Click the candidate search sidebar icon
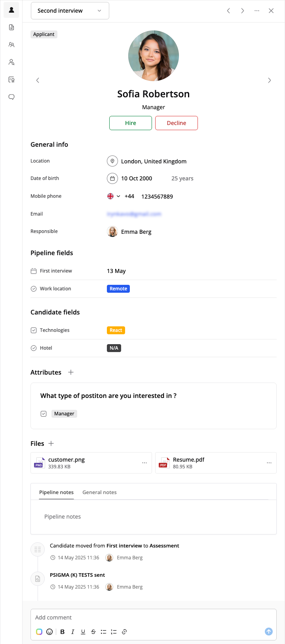This screenshot has height=644, width=285. [11, 62]
